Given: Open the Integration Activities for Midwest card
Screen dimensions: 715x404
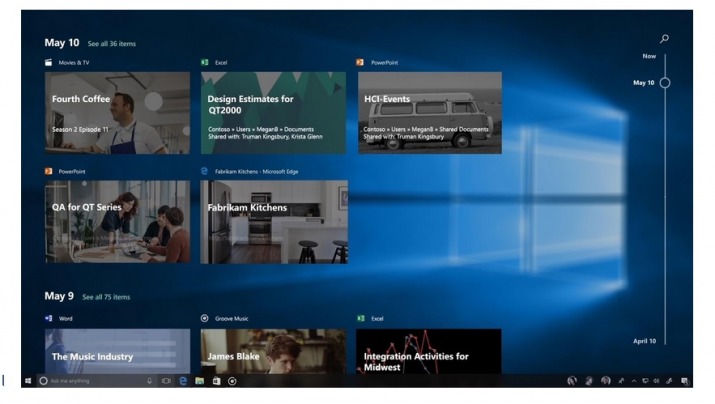Looking at the screenshot, I should point(429,351).
